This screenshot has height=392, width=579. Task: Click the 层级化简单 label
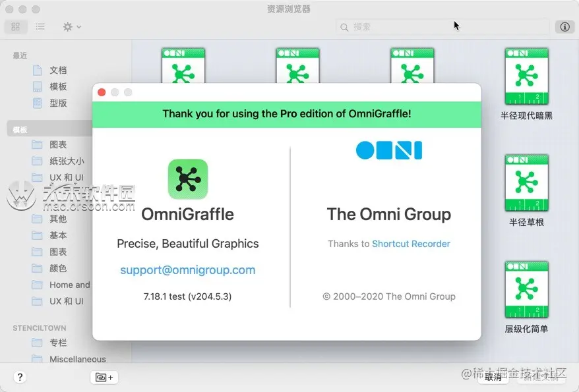pyautogui.click(x=526, y=329)
